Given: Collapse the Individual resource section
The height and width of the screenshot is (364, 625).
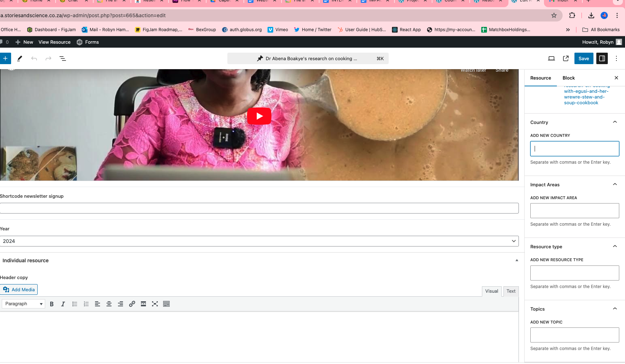Looking at the screenshot, I should tap(517, 260).
